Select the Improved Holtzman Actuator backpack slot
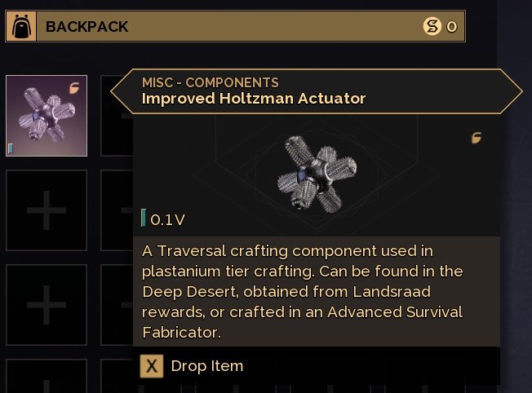 pyautogui.click(x=47, y=116)
